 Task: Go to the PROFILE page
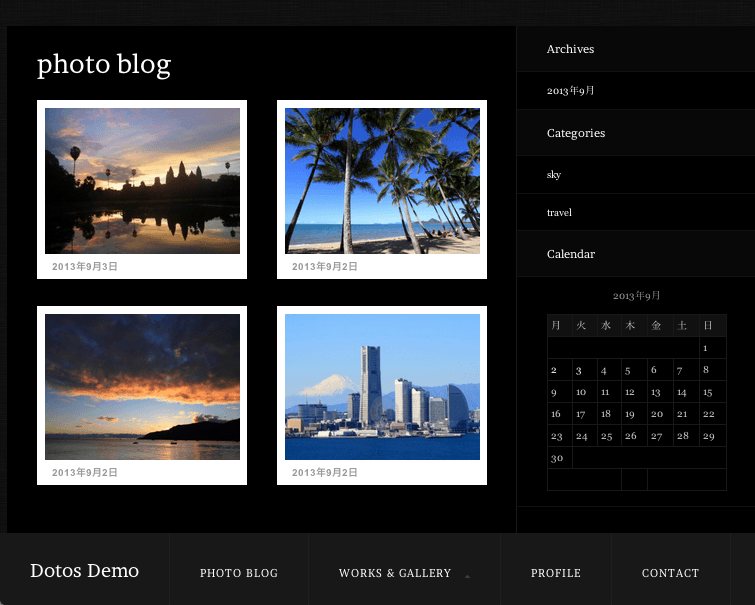[x=556, y=573]
